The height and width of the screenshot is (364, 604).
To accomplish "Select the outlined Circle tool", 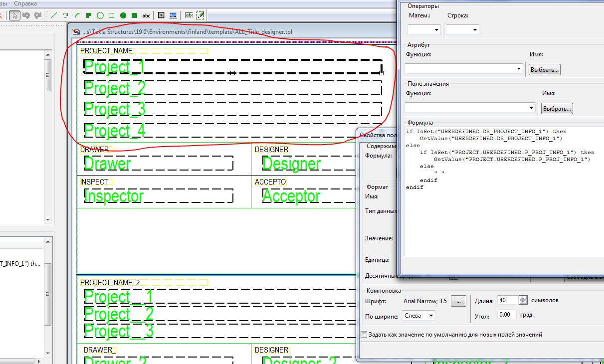I will (100, 15).
